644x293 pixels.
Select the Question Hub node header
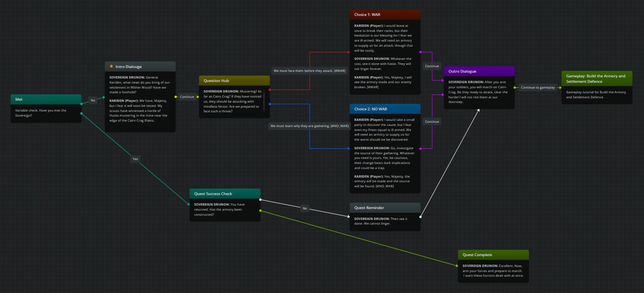pos(234,81)
